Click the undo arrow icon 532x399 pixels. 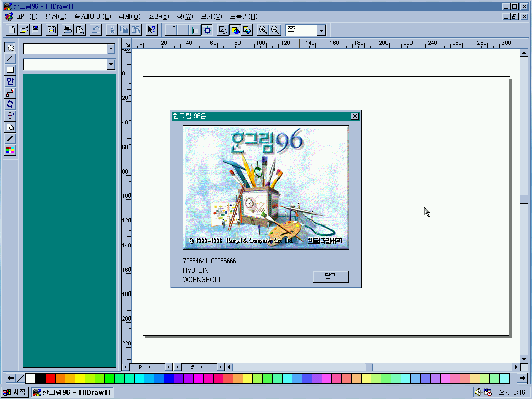tap(96, 30)
